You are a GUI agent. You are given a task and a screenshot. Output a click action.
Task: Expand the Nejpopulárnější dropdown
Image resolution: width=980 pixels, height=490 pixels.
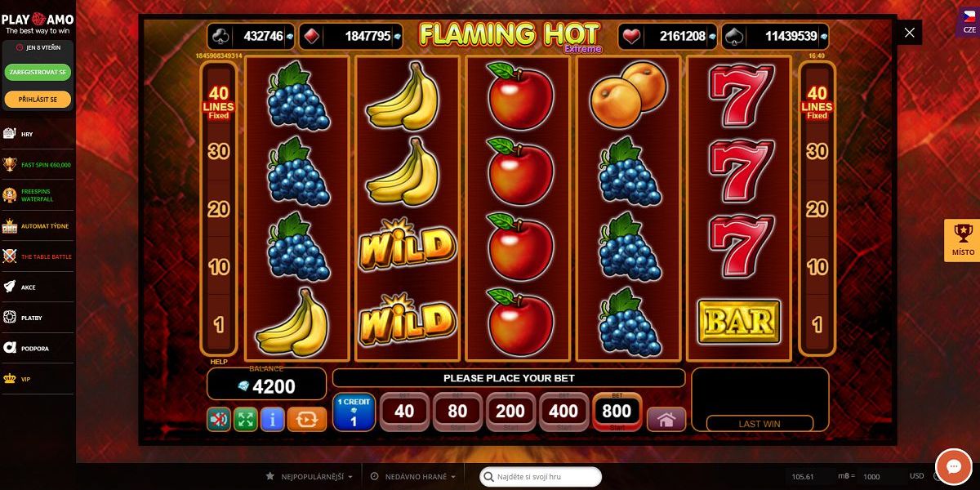pos(310,476)
